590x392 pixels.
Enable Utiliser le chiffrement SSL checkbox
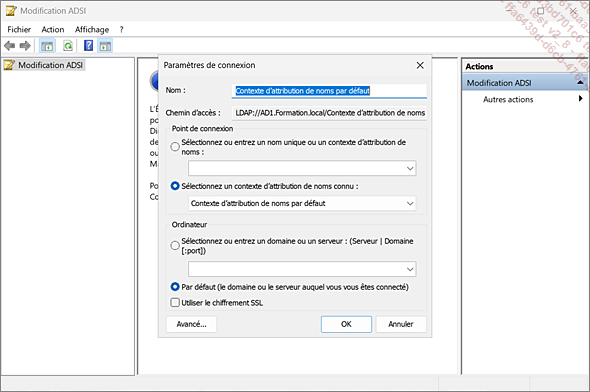pos(175,302)
